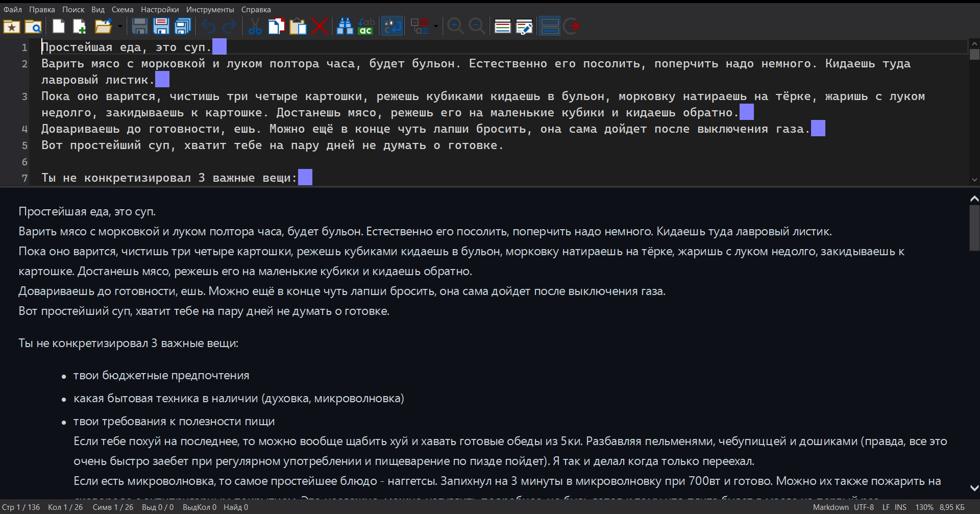Image resolution: width=980 pixels, height=514 pixels.
Task: Click the circular red arrow icon
Action: [571, 27]
